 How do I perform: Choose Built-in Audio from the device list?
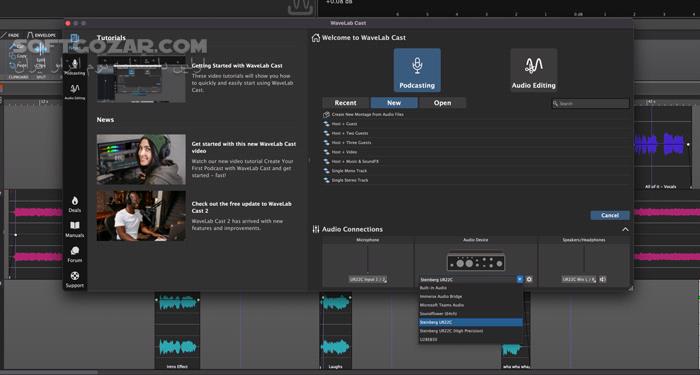[471, 288]
